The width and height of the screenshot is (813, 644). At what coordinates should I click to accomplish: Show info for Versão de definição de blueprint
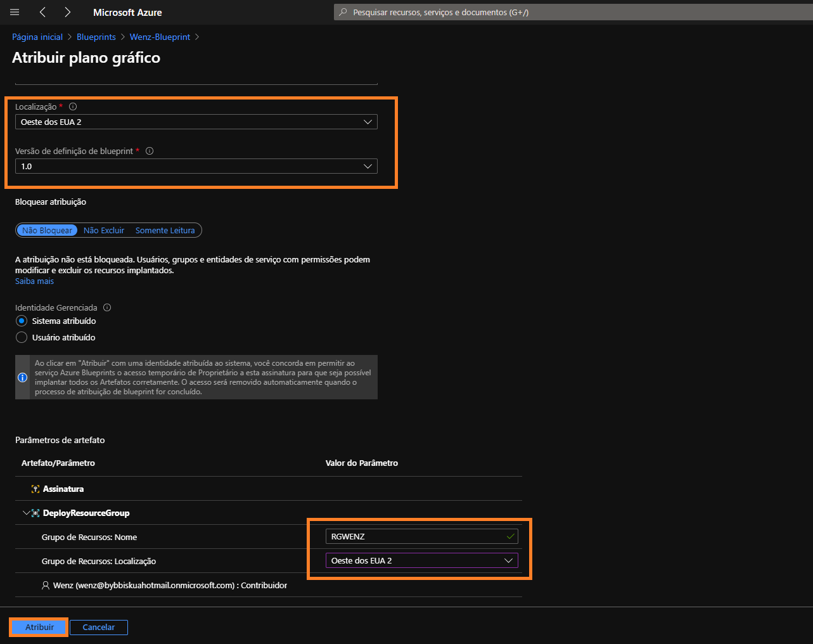pyautogui.click(x=150, y=151)
